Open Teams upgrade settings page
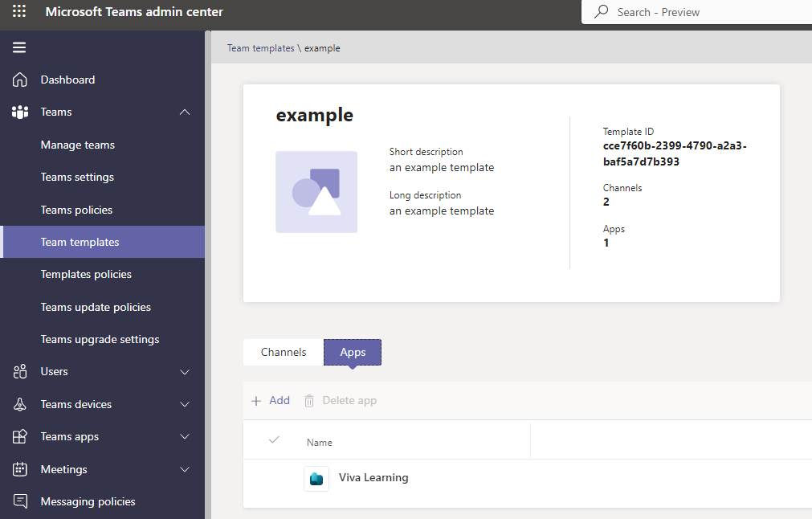Image resolution: width=812 pixels, height=519 pixels. click(100, 339)
